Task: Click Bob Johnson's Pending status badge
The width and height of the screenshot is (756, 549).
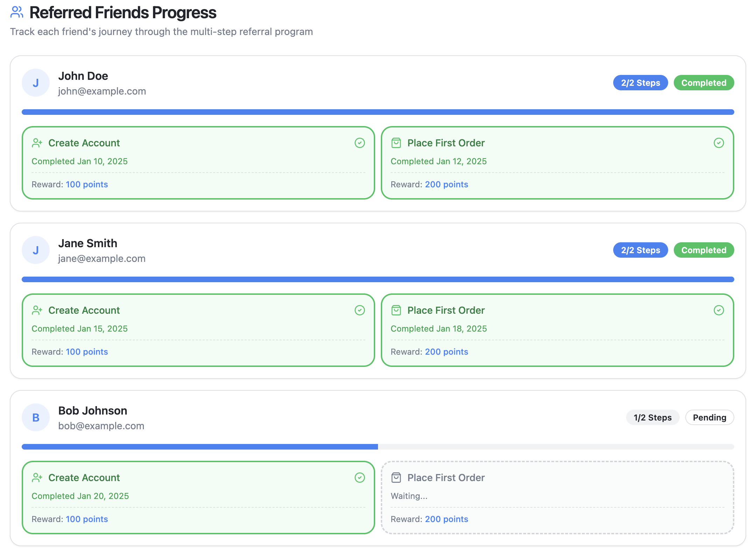Action: (709, 417)
